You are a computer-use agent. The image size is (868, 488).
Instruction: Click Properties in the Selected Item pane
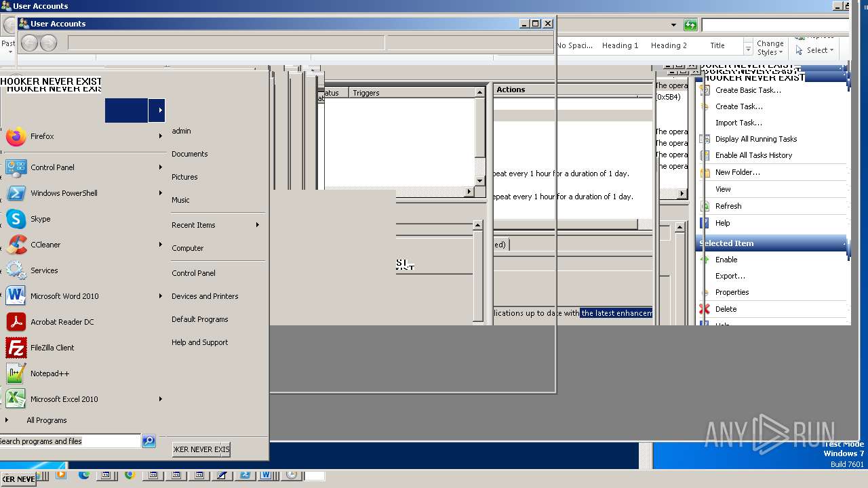click(732, 292)
